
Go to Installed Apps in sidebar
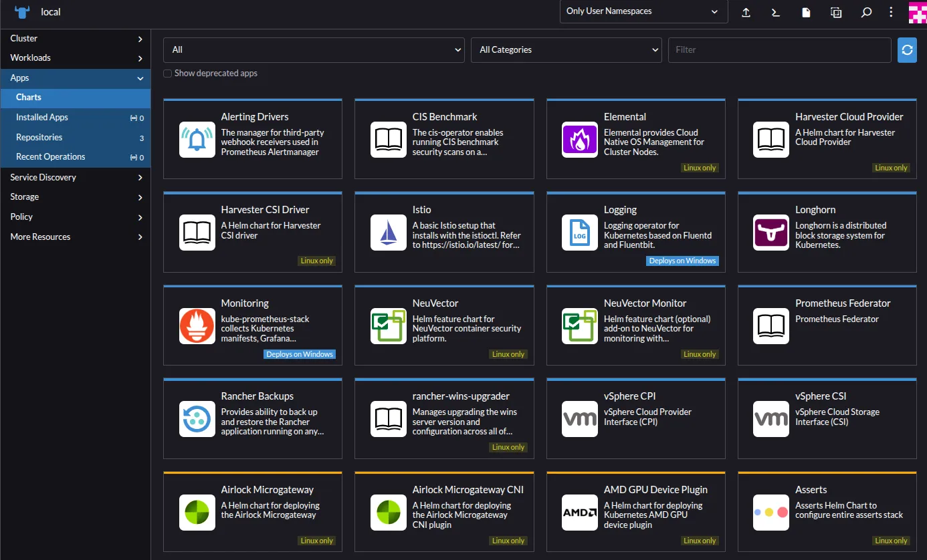(x=42, y=118)
